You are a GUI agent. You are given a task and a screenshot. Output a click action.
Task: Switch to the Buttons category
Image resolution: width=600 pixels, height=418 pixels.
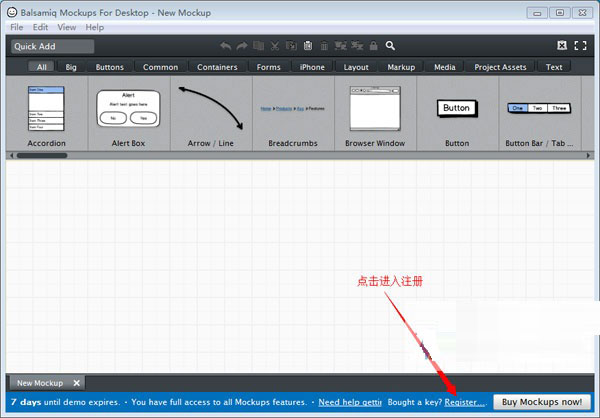click(109, 67)
